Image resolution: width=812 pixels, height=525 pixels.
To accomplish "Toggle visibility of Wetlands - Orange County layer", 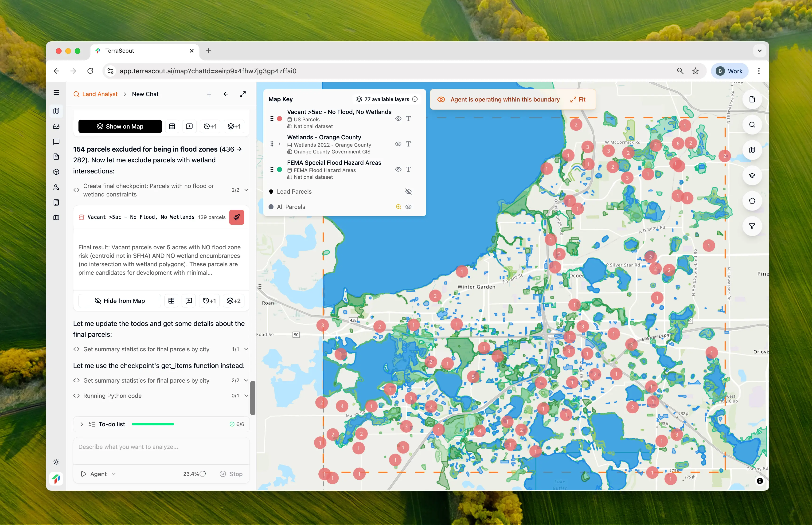I will point(398,144).
